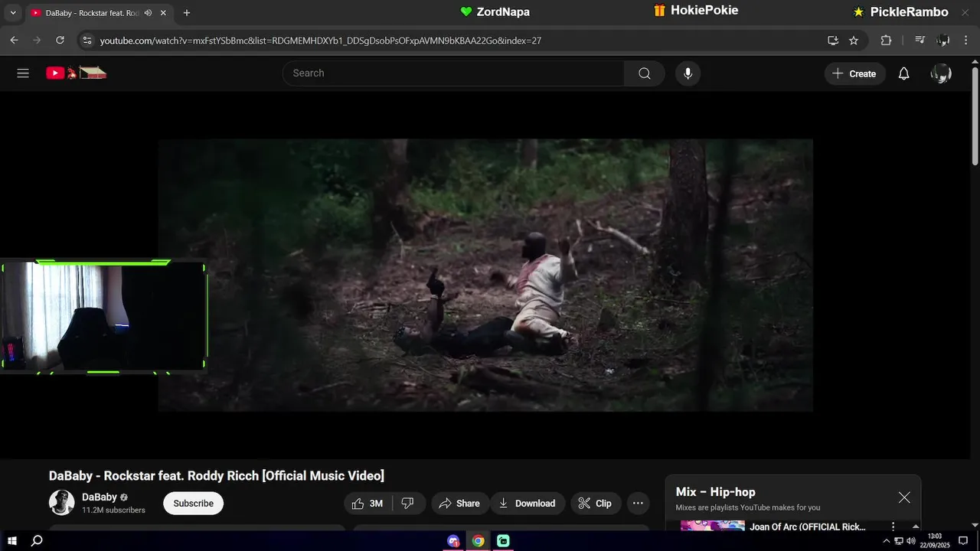Open Windows taskbar search
Viewport: 980px width, 551px height.
37,541
